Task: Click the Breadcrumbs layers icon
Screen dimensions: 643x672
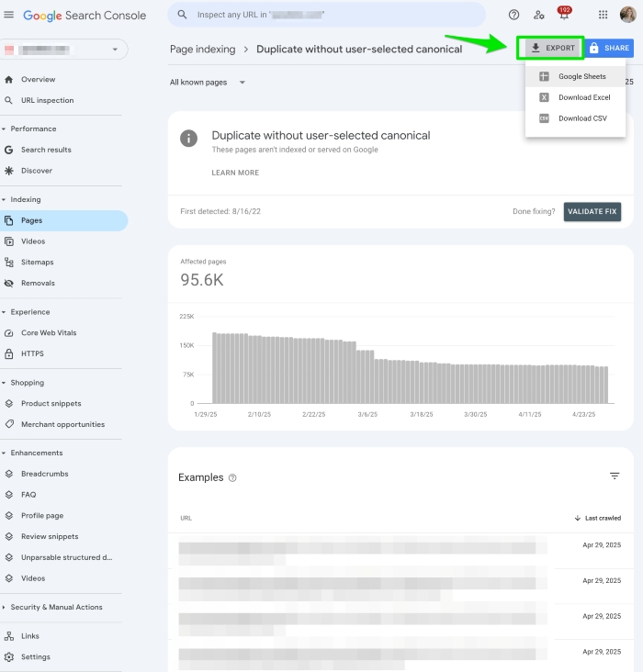Action: click(8, 474)
